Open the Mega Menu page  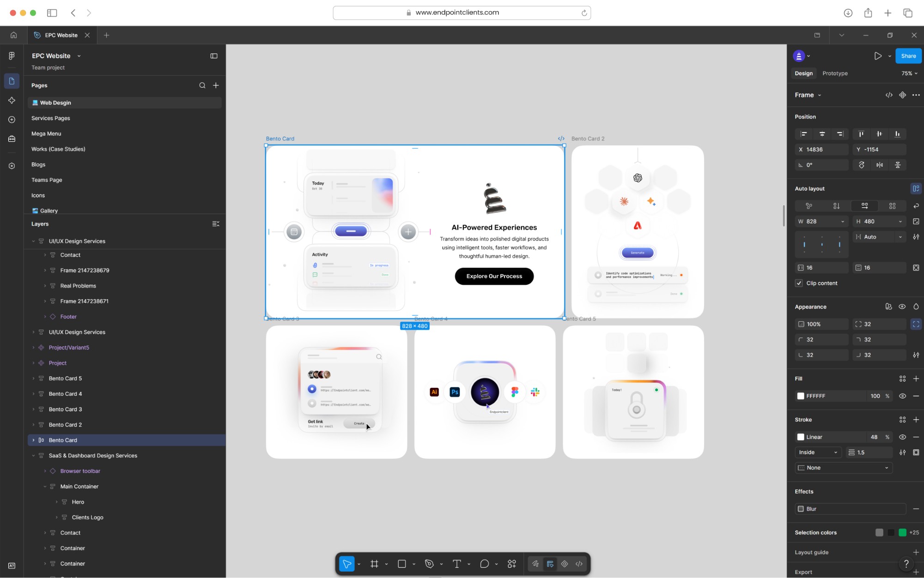tap(46, 133)
